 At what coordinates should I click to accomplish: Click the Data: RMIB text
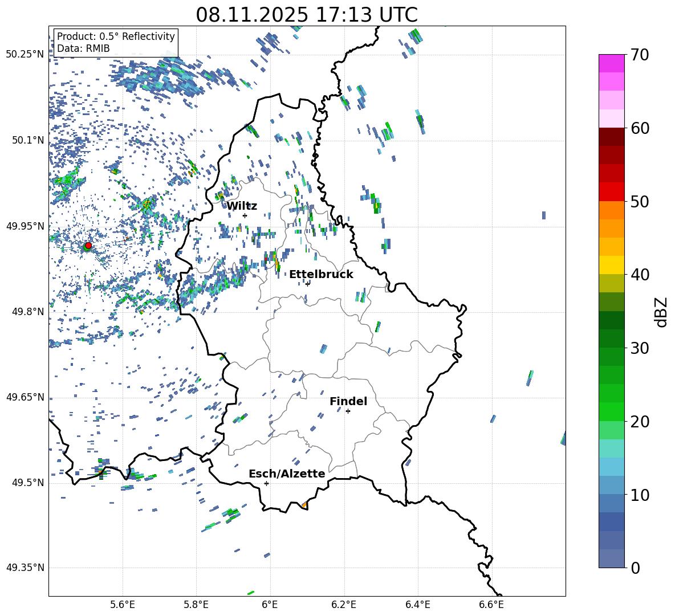[x=83, y=48]
